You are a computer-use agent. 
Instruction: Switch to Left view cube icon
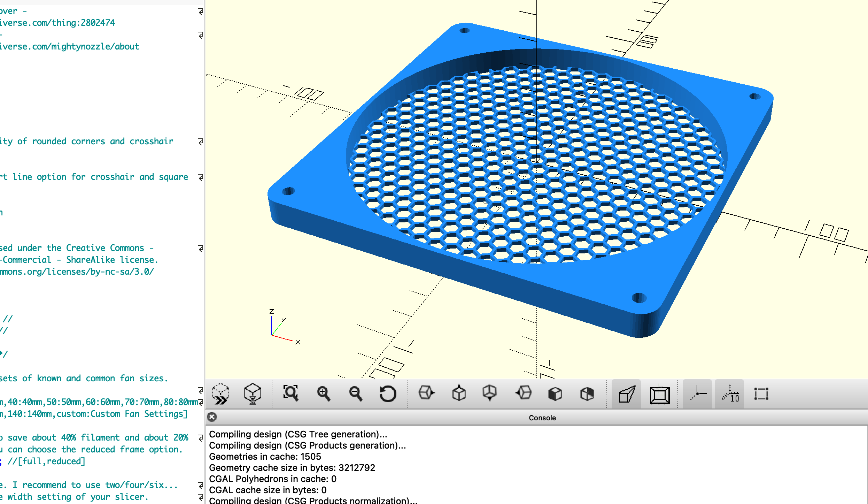coord(523,393)
